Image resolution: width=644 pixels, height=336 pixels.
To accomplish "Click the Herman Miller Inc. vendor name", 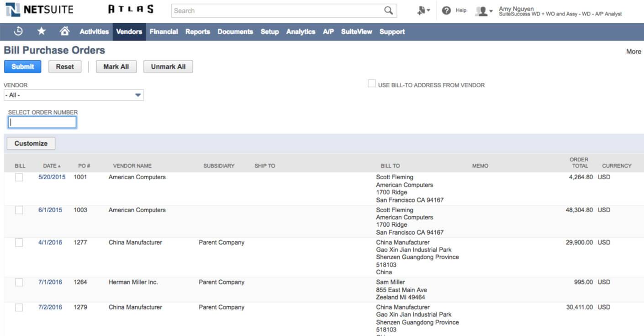I will coord(133,282).
